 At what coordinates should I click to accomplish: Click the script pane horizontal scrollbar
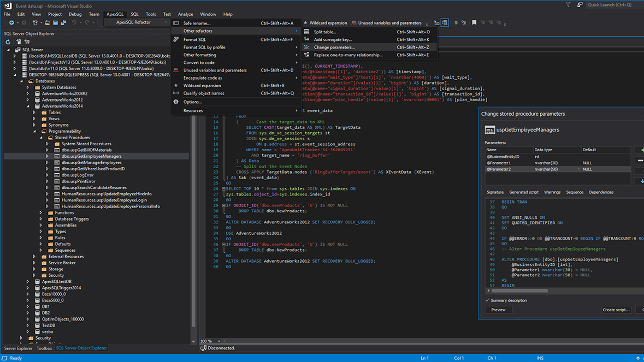tap(519, 290)
